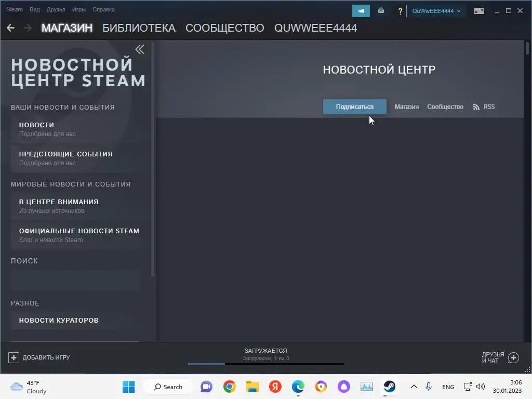The image size is (532, 399).
Task: Open the Вид menu
Action: pos(35,9)
